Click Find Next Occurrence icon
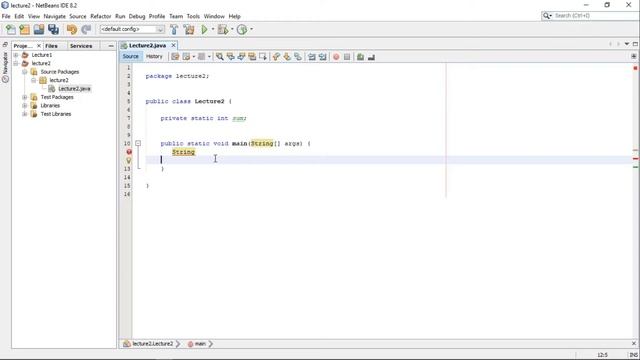 pyautogui.click(x=241, y=57)
